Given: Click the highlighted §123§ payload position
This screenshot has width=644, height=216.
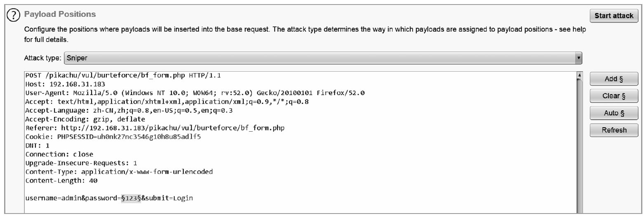Looking at the screenshot, I should pyautogui.click(x=131, y=198).
